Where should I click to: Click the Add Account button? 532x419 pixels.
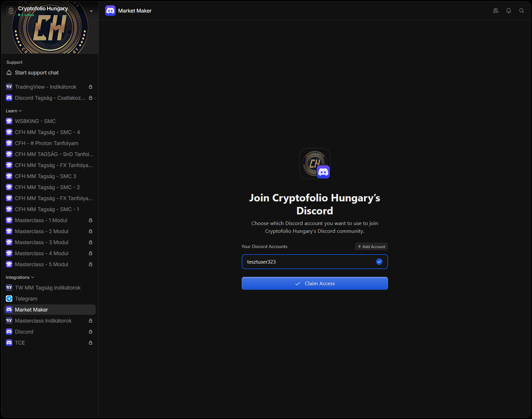[371, 247]
